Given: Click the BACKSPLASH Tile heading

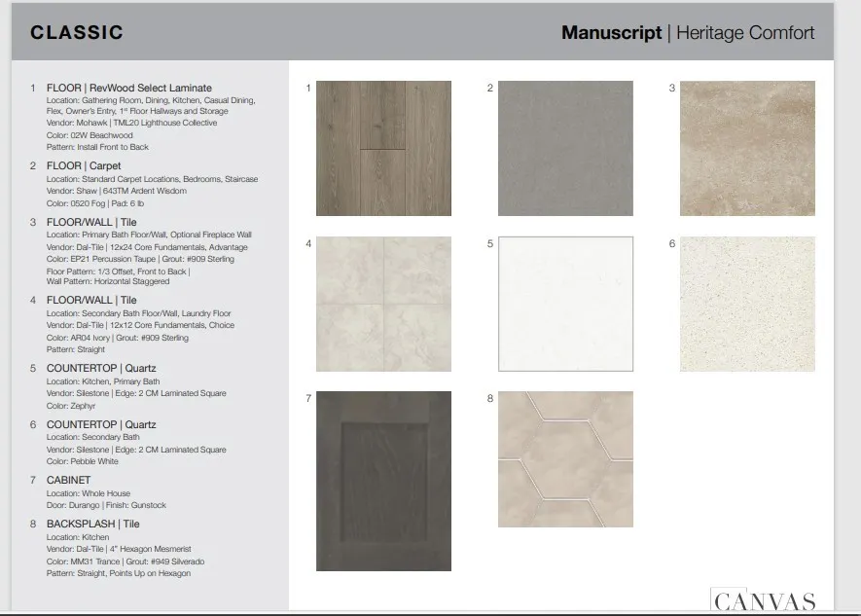Looking at the screenshot, I should [x=92, y=525].
